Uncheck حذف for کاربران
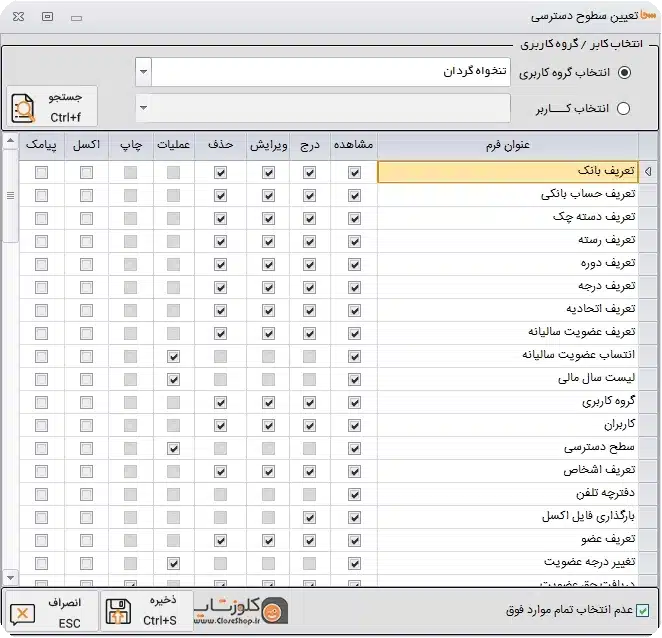Screen dimensions: 662x638 [x=220, y=425]
